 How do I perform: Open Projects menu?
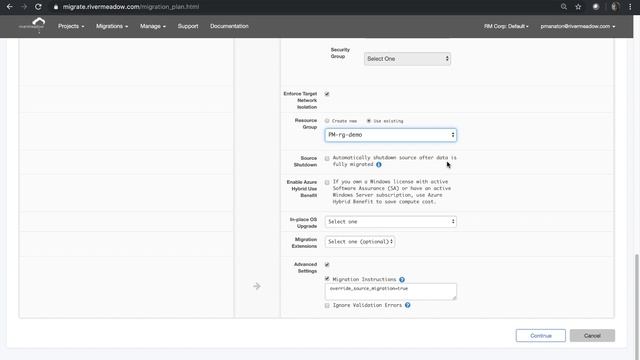pyautogui.click(x=71, y=26)
